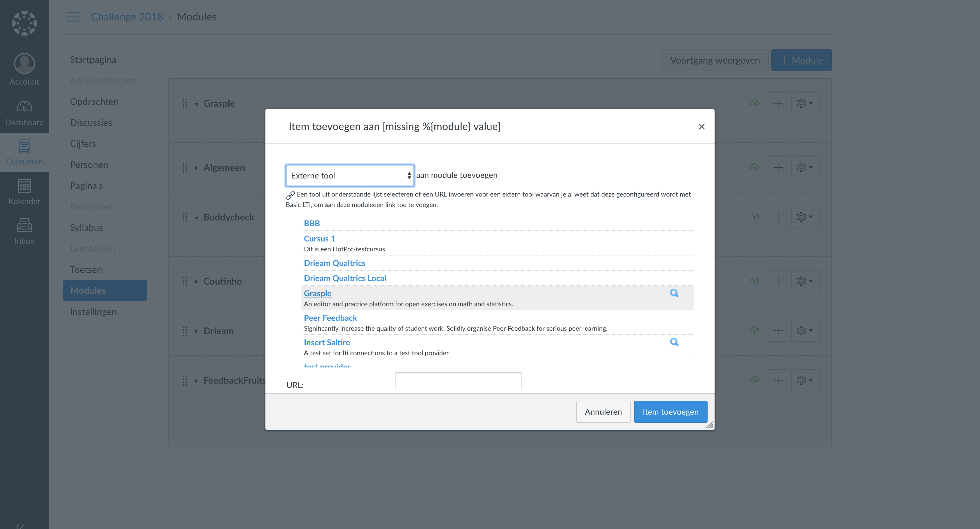Click the Voortgang weergeven button
This screenshot has width=980, height=529.
(715, 60)
